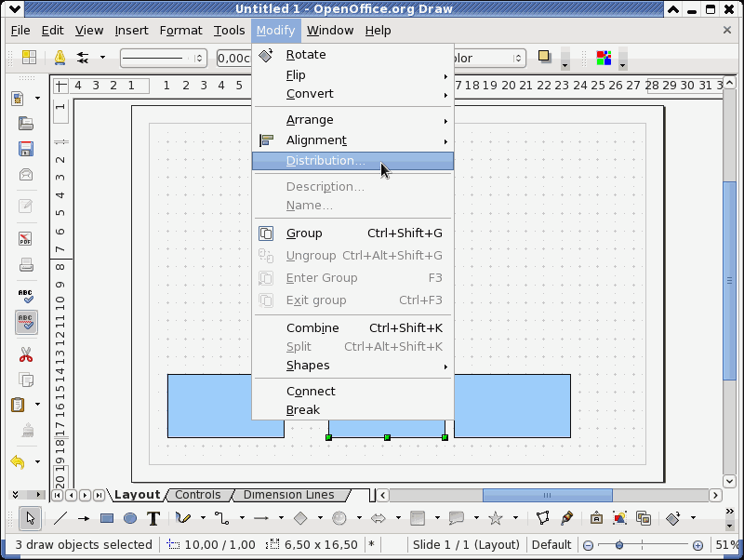Click the line width input field
Viewport: 744px width, 560px height.
233,58
